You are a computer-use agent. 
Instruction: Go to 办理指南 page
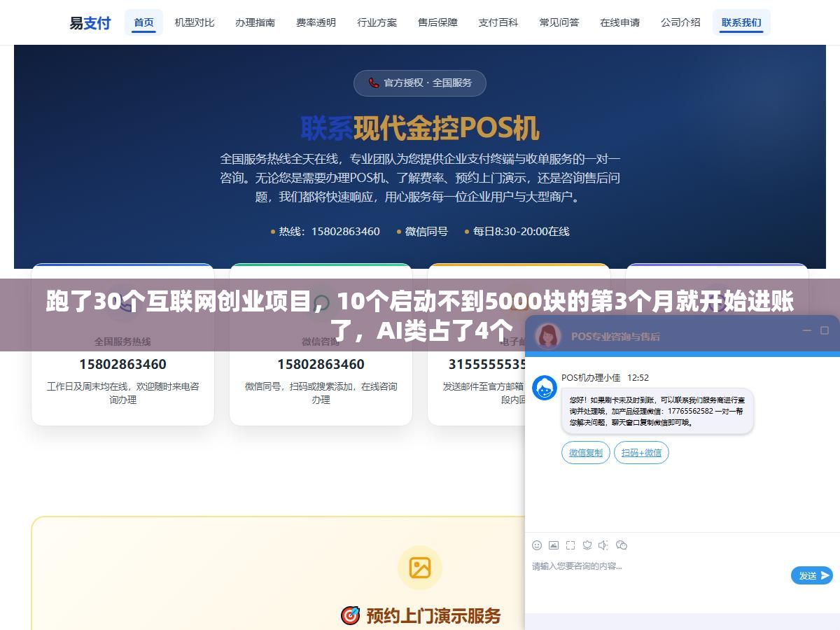click(x=255, y=22)
